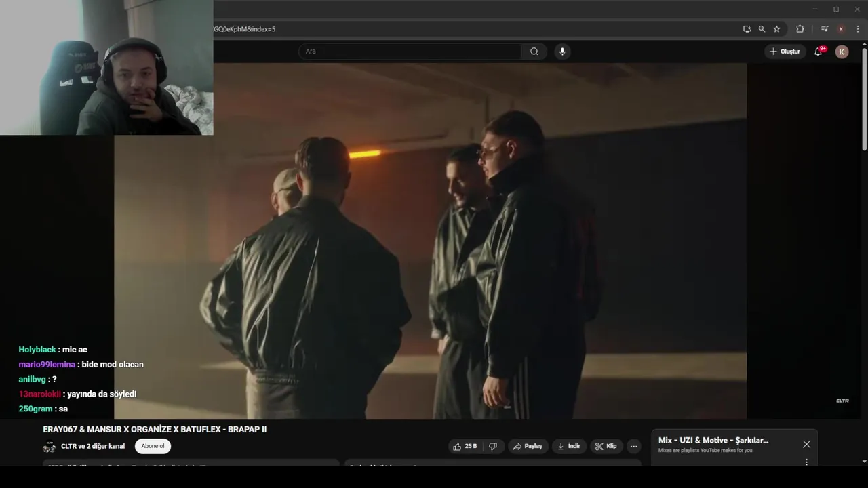Click the streamer webcam overlay
Image resolution: width=868 pixels, height=488 pixels.
pos(106,68)
